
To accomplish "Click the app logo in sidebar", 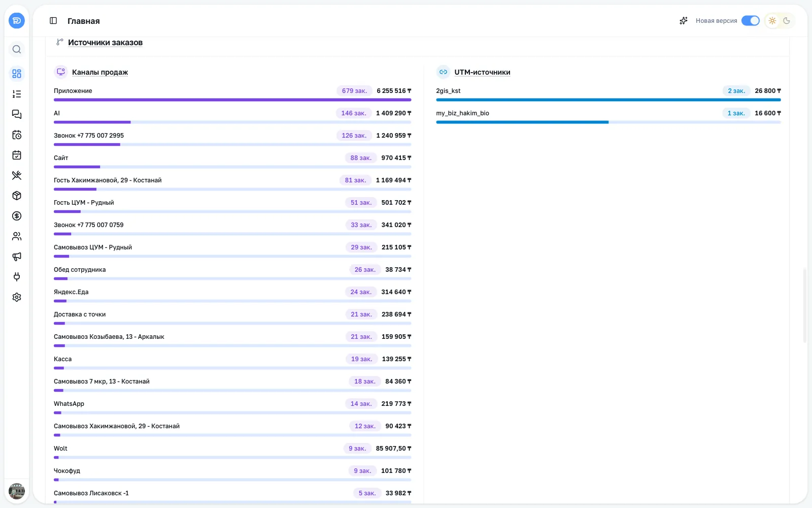I will 17,21.
